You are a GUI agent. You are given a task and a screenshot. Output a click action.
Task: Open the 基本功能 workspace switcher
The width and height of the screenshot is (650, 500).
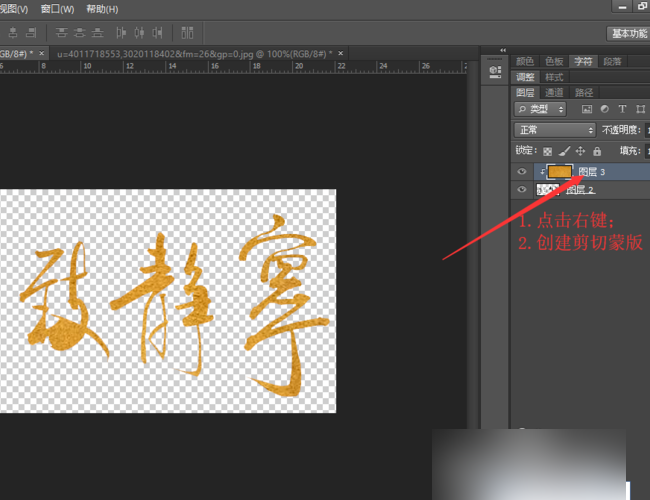628,33
